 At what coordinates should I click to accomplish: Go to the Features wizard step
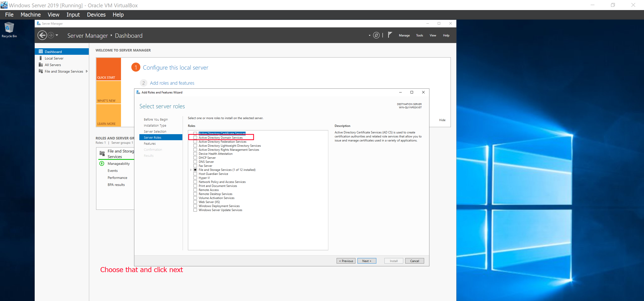pos(150,143)
